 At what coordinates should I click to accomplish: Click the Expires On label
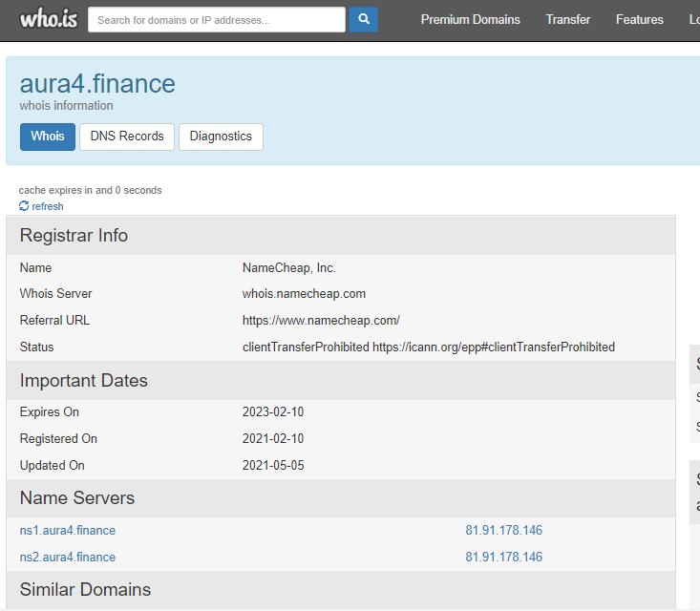(49, 411)
